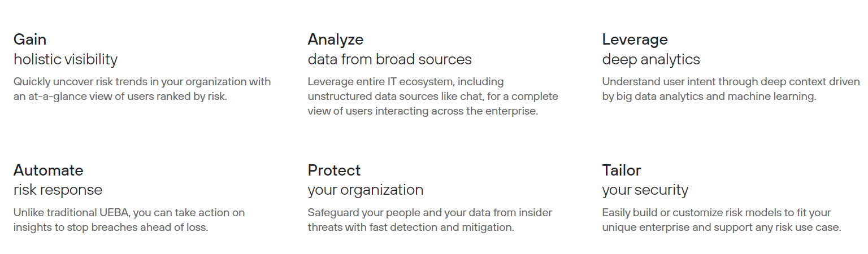Click the paragraph about uncovering risk trends
This screenshot has width=868, height=254.
click(142, 89)
